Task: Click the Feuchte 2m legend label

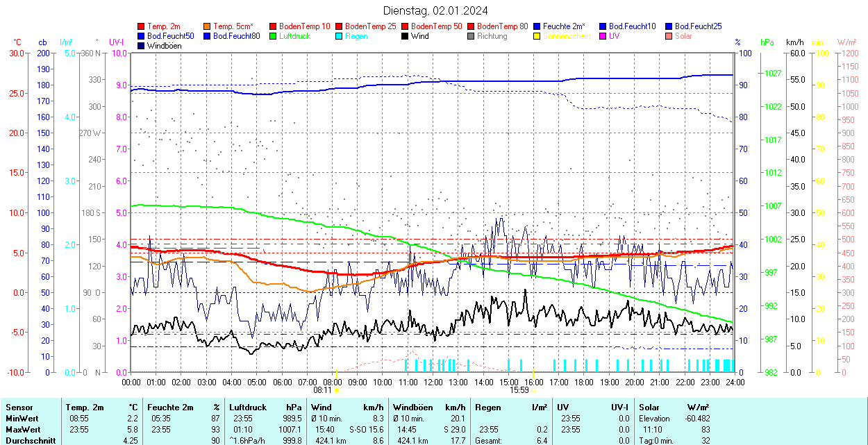Action: pos(564,26)
